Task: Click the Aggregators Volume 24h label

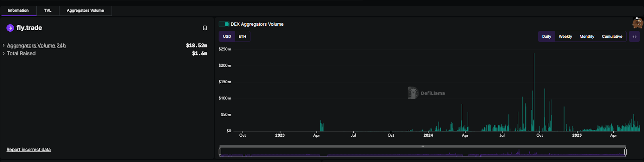Action: (x=36, y=45)
